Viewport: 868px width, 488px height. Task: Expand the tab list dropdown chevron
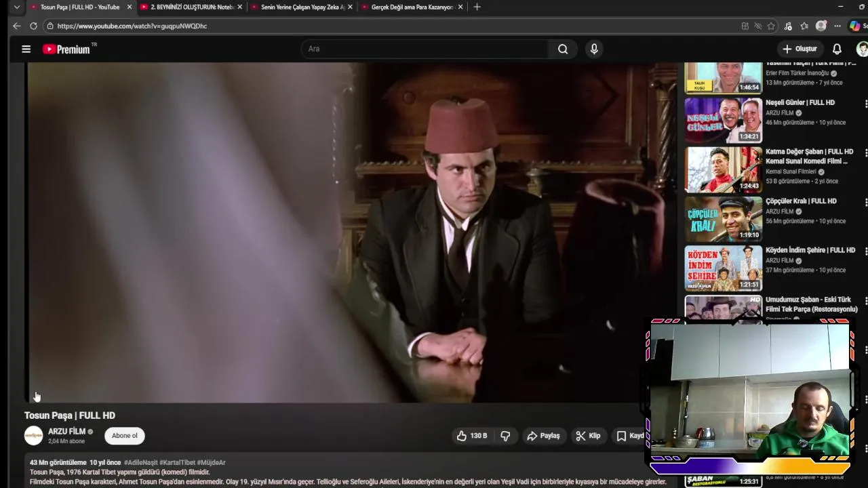coord(16,7)
